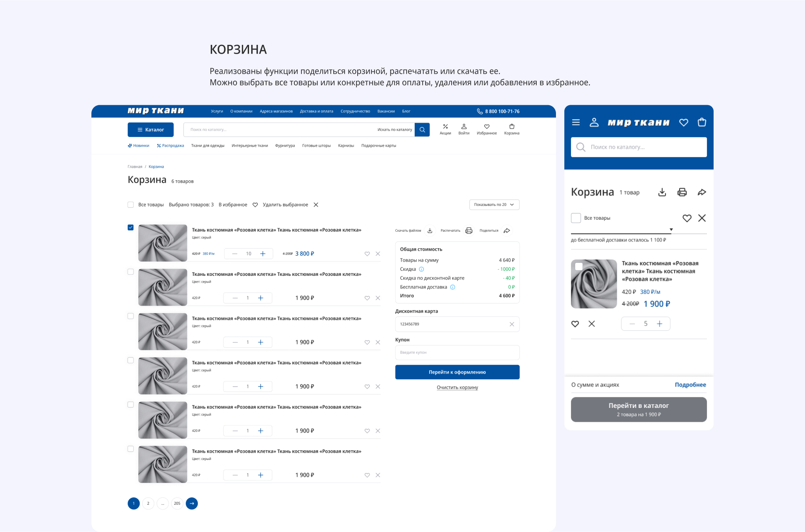Increase quantity of first product with plus
805x532 pixels.
coord(263,254)
